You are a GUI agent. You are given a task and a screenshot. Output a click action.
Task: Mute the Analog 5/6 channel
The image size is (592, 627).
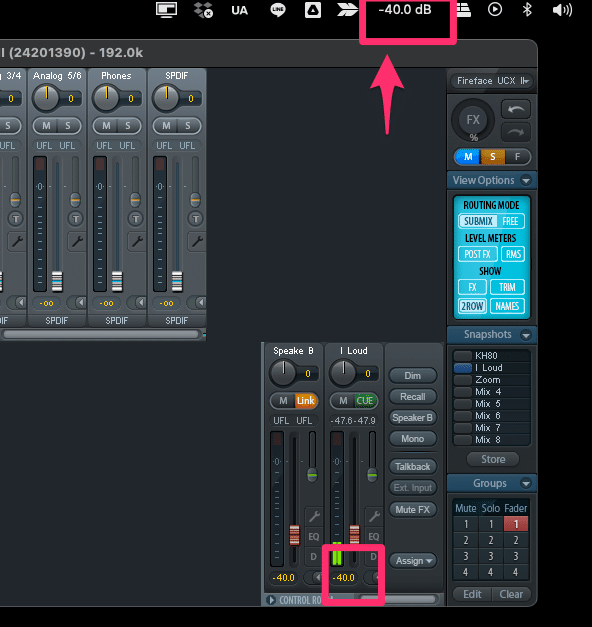pyautogui.click(x=46, y=126)
